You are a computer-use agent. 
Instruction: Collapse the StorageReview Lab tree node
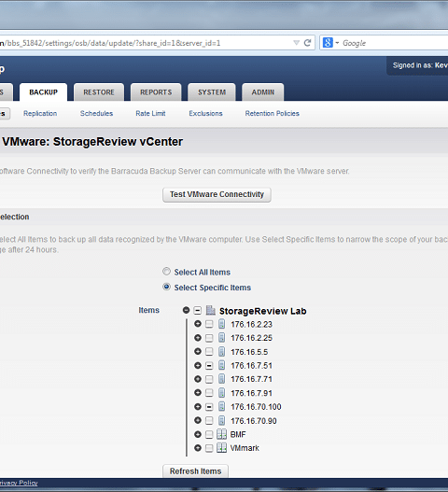(x=186, y=310)
